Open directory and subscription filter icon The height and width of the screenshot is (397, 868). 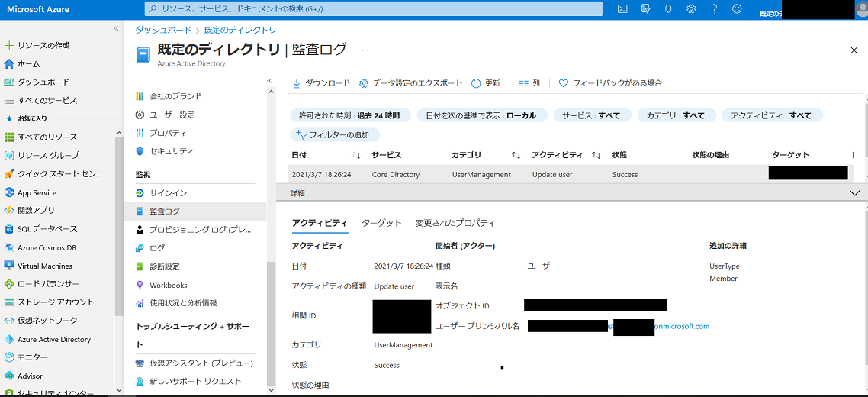pyautogui.click(x=645, y=9)
